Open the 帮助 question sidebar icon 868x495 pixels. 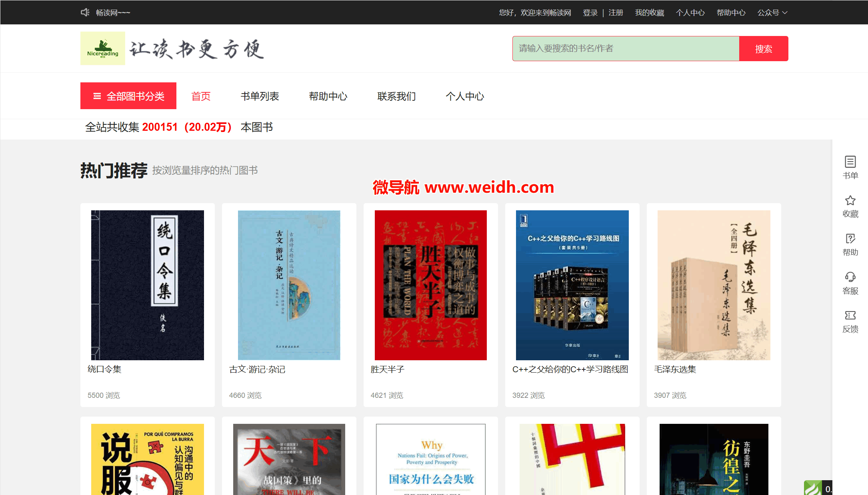point(850,239)
